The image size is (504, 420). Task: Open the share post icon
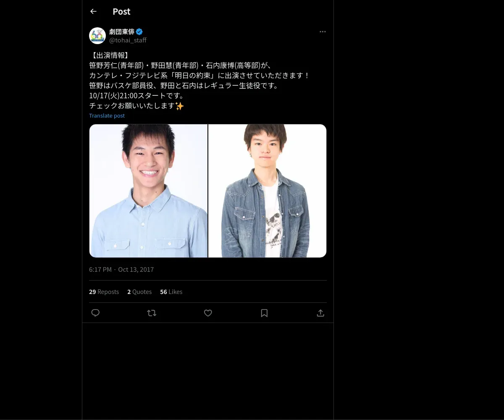320,313
